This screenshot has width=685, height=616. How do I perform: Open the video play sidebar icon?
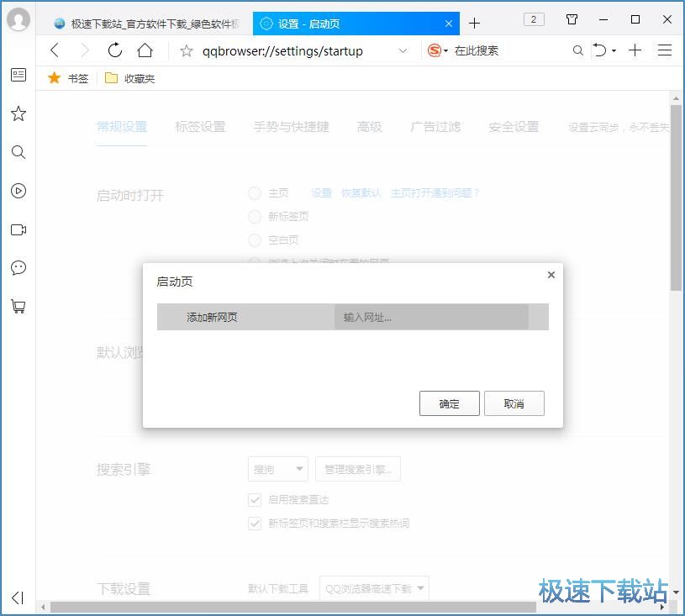18,191
